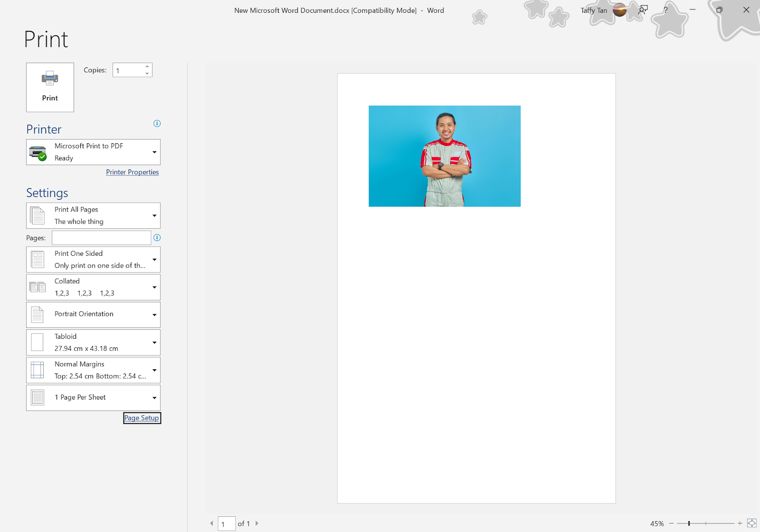Click the Tabloid paper size icon
760x532 pixels.
(37, 342)
